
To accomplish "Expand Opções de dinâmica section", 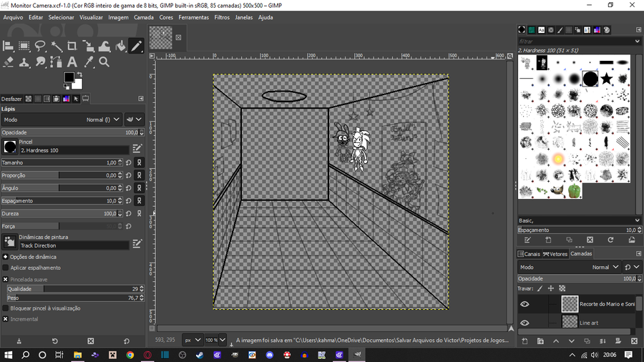I will click(5, 257).
